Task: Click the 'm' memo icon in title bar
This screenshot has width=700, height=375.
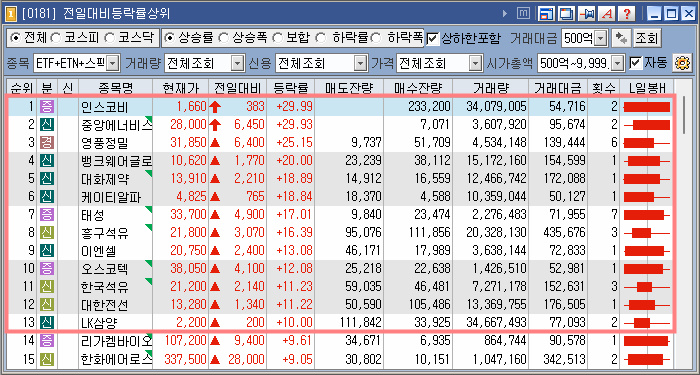Action: [523, 14]
